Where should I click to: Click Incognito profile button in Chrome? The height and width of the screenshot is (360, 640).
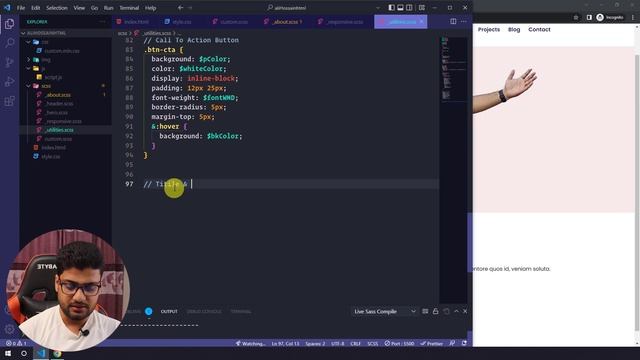pos(610,17)
